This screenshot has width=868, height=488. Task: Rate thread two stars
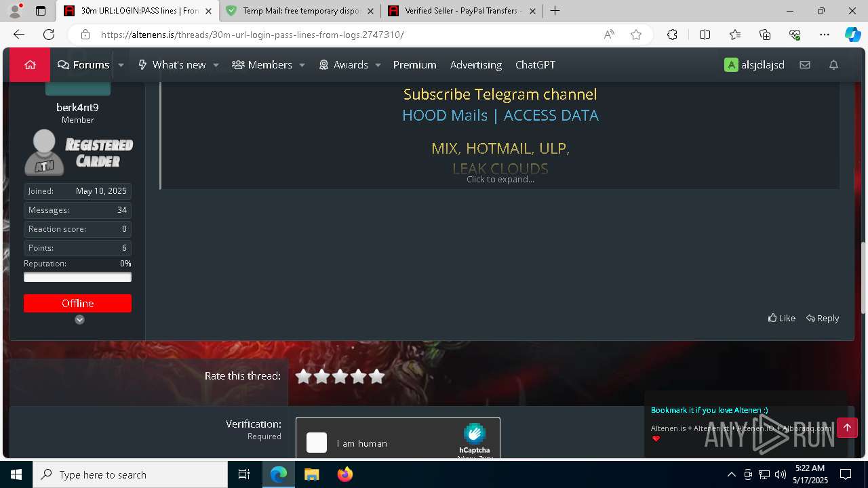click(x=321, y=376)
